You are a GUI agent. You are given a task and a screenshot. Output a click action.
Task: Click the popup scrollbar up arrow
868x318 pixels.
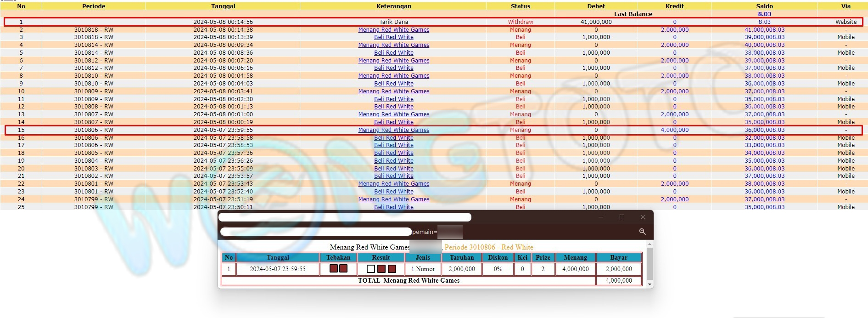649,244
